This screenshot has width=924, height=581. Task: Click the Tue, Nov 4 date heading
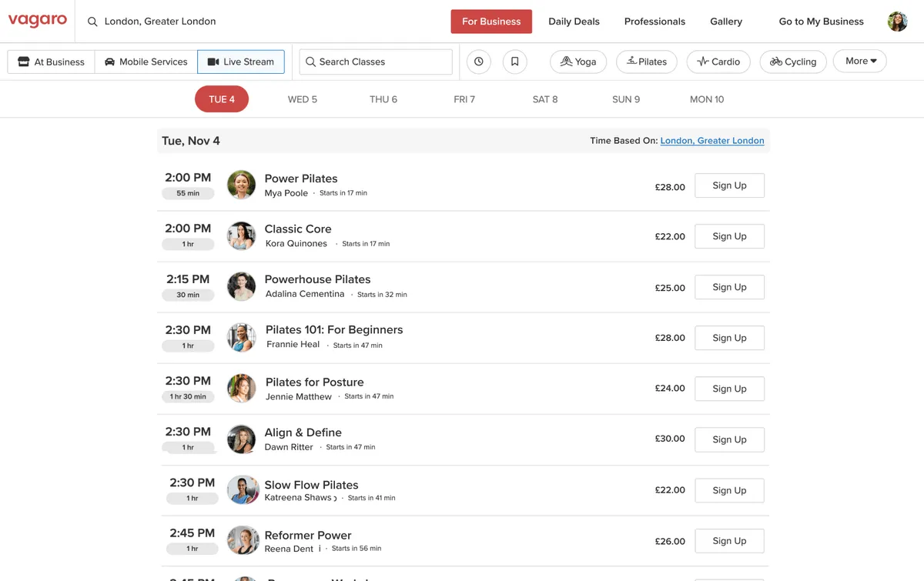(191, 141)
